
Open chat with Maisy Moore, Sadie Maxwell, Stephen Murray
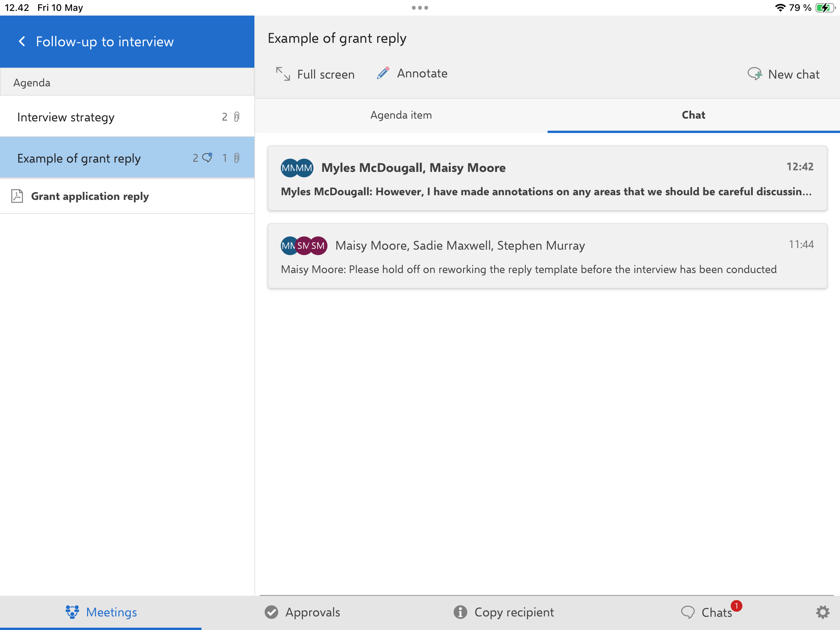547,257
